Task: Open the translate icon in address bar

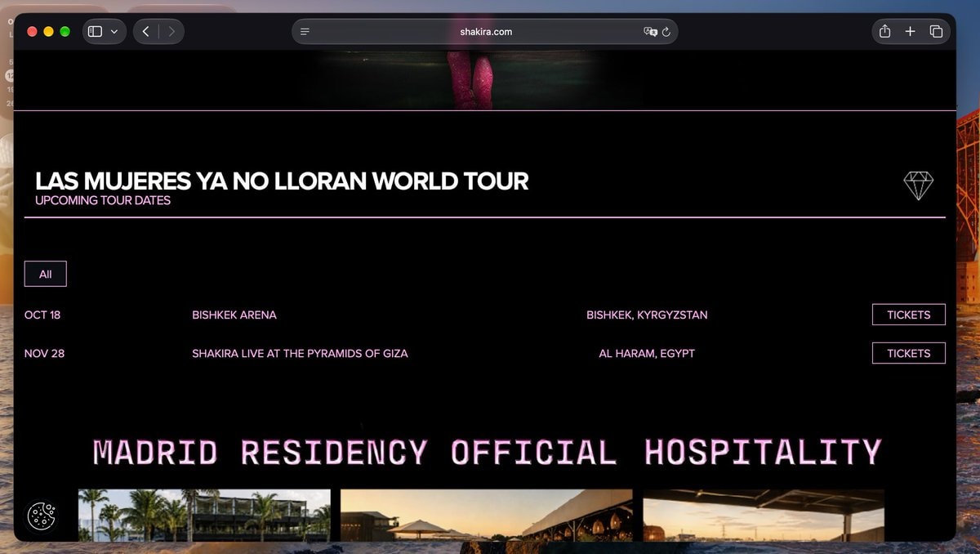Action: 650,32
